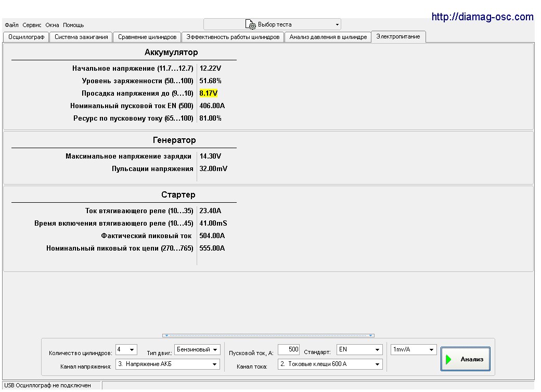
Task: Open the Файл menu
Action: pyautogui.click(x=12, y=25)
